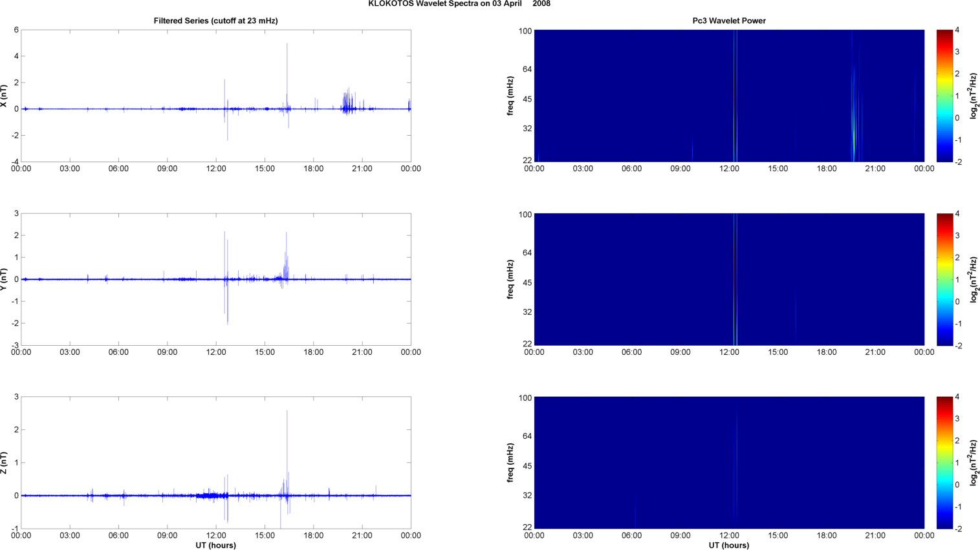Select the "Filtered Series (cutoff at 23 mHz)" title
The width and height of the screenshot is (980, 550).
tap(215, 21)
